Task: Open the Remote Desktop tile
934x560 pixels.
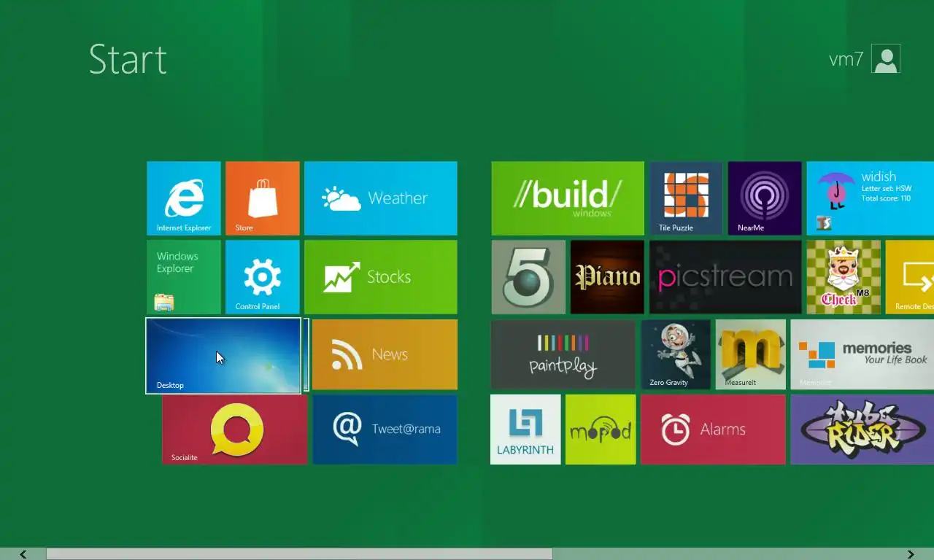Action: tap(909, 277)
